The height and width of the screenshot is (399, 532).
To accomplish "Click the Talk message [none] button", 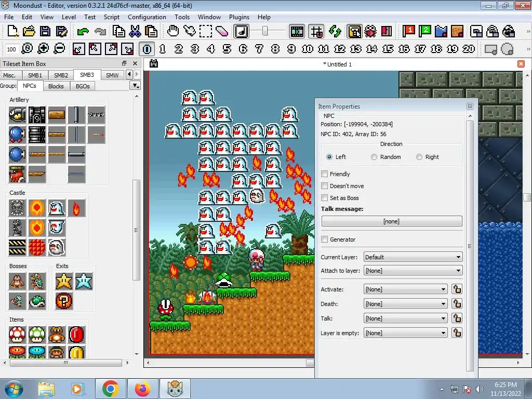I will pos(392,221).
